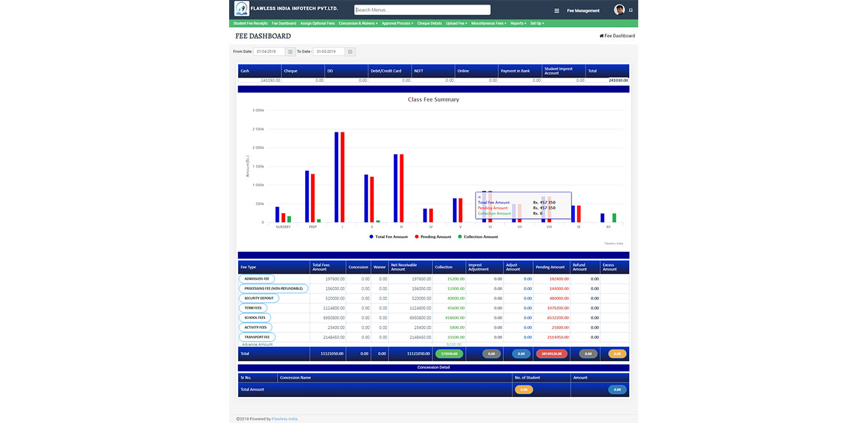Toggle Total Fee Amount legend series
The image size is (868, 423).
(389, 237)
